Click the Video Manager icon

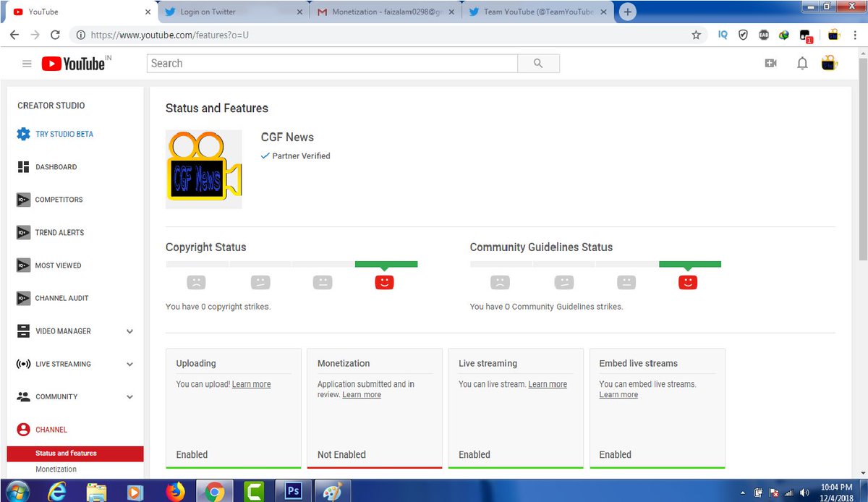coord(23,331)
